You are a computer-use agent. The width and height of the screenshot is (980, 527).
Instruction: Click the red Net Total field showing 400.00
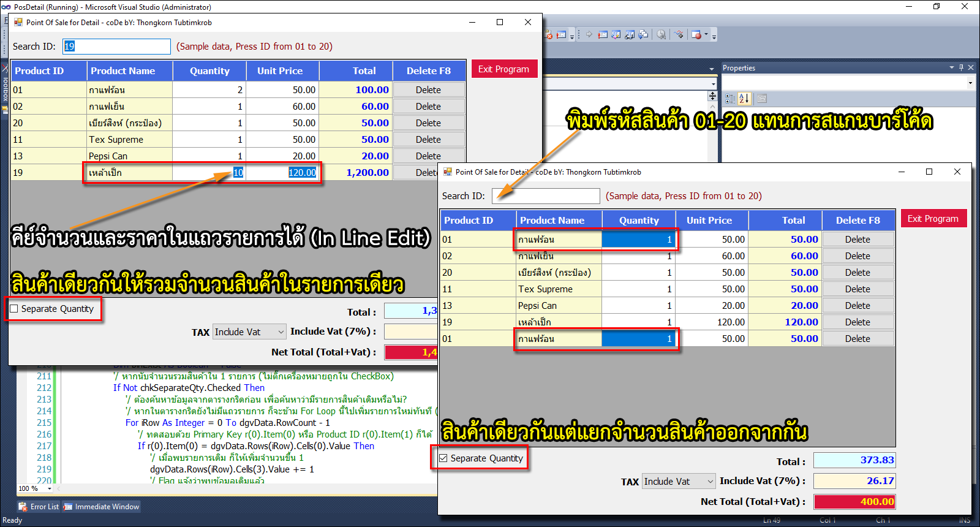854,501
